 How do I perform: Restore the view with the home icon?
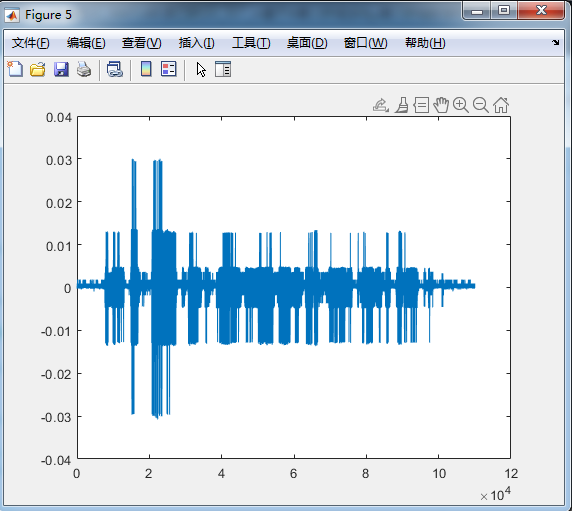coord(501,105)
